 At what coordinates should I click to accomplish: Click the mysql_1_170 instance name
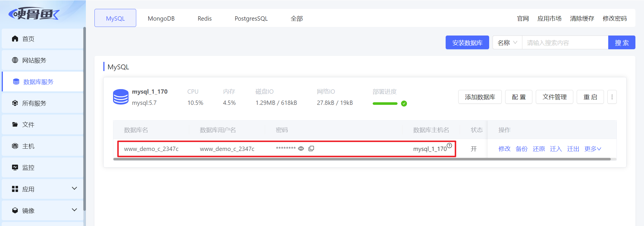pos(150,92)
